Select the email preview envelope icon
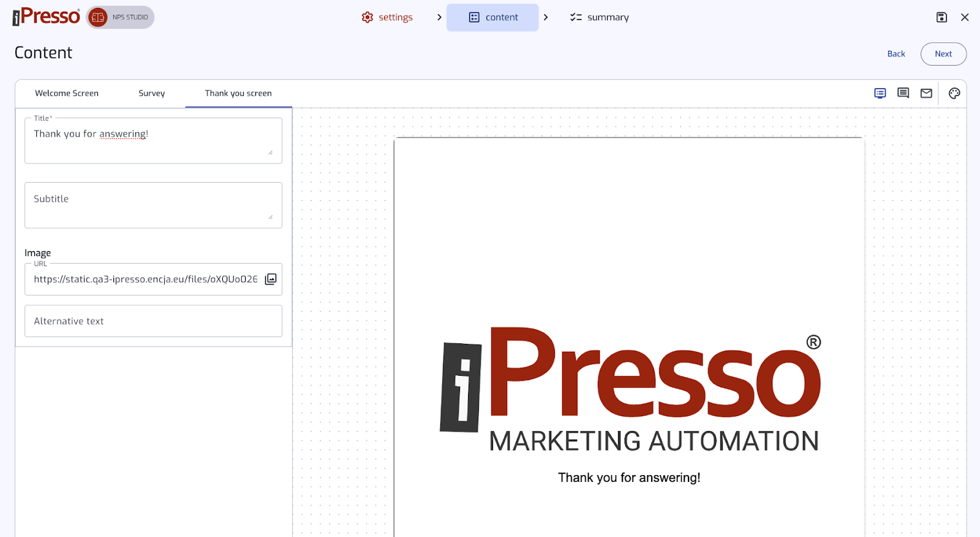The height and width of the screenshot is (537, 980). [x=926, y=93]
